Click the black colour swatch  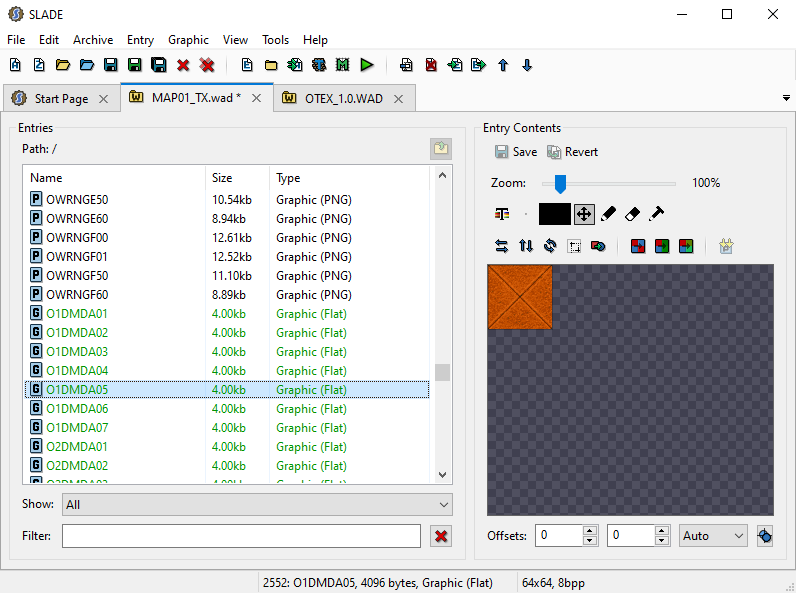[x=554, y=214]
